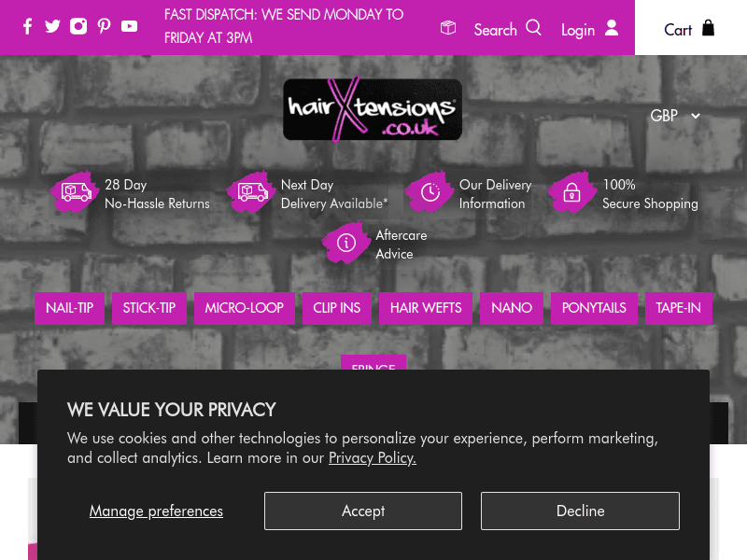Click the package box icon beside Search
The image size is (747, 560).
click(448, 28)
